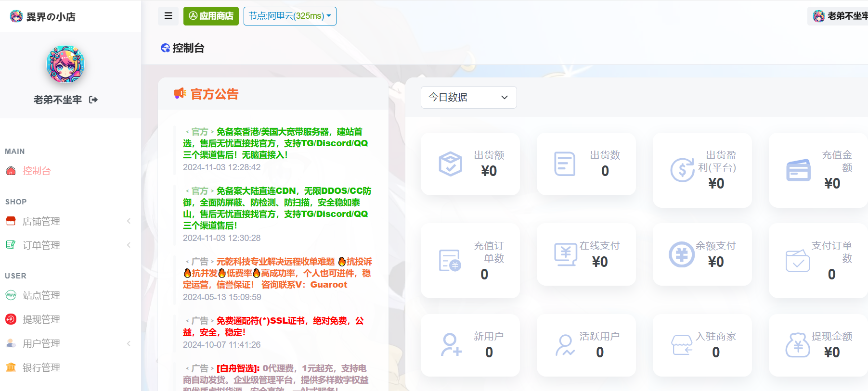Click the 站点管理 www icon
This screenshot has height=391, width=868.
11,295
